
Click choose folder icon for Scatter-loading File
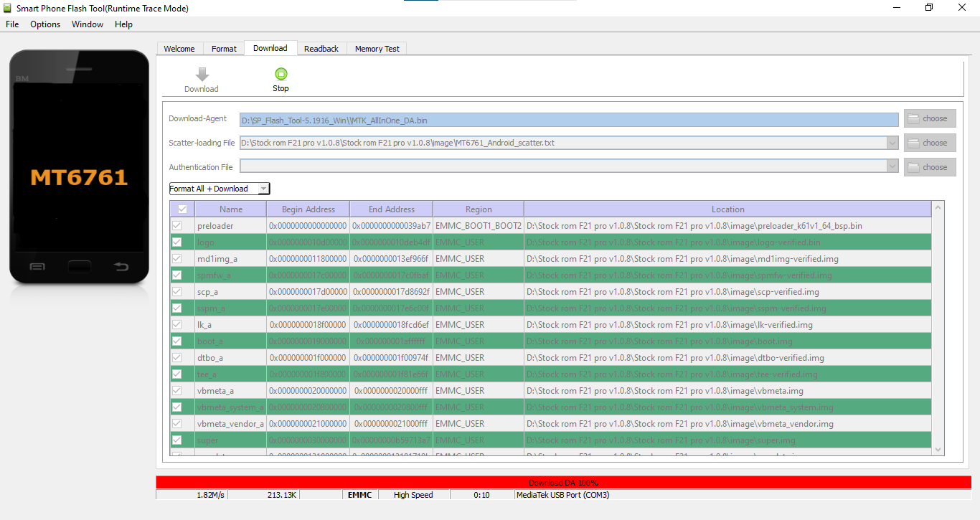click(913, 143)
